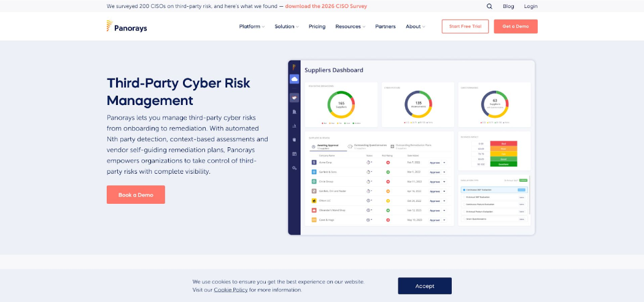644x302 pixels.
Task: Click yellow Fair business impact swatch
Action: [503, 154]
